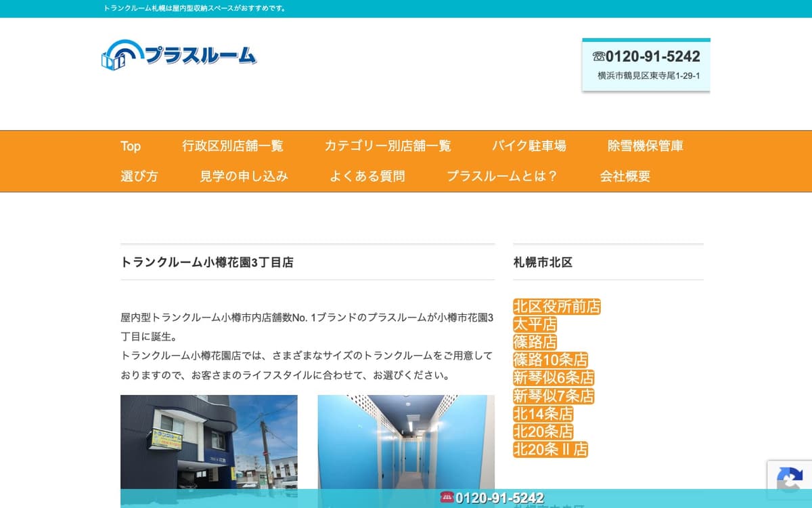Viewport: 812px width, 508px height.
Task: Click the トランクルーム小樽花園3丁目店 heading
Action: pos(207,262)
